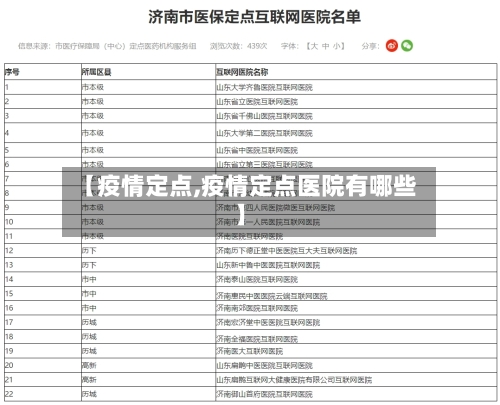Screen dimensions: 500x405
Task: Click row number 15 in 序号 column
Action: [x=9, y=294]
